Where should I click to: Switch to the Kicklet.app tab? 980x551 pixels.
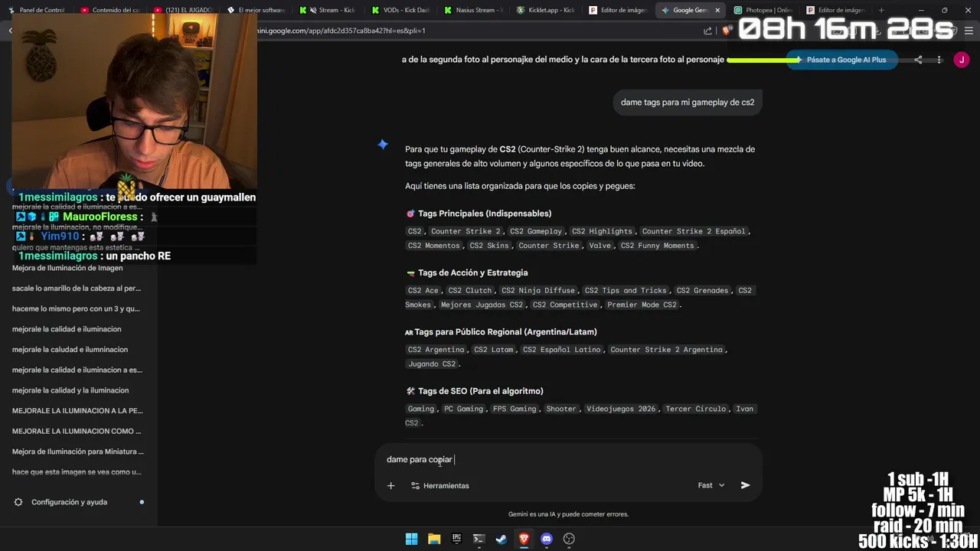coord(547,10)
